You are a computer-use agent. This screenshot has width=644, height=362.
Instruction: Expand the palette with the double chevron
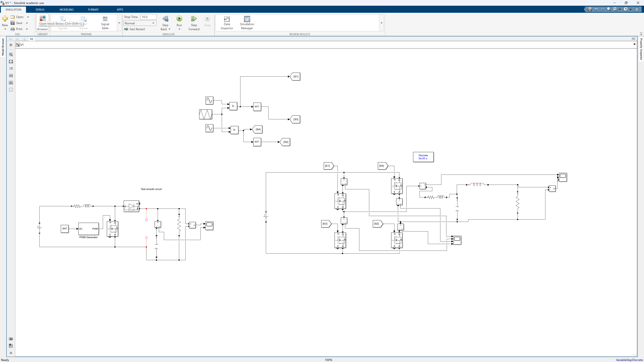11,353
